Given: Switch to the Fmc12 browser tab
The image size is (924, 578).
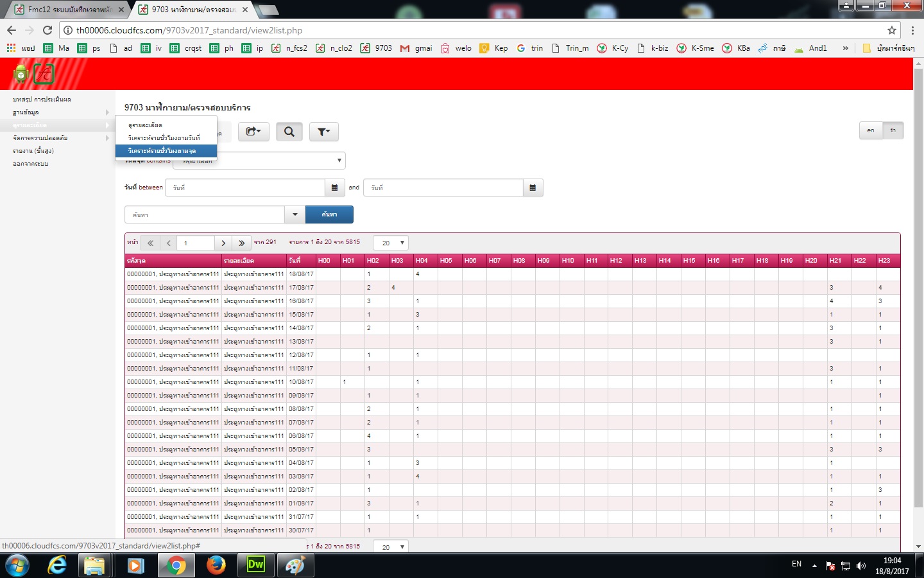Looking at the screenshot, I should (69, 10).
